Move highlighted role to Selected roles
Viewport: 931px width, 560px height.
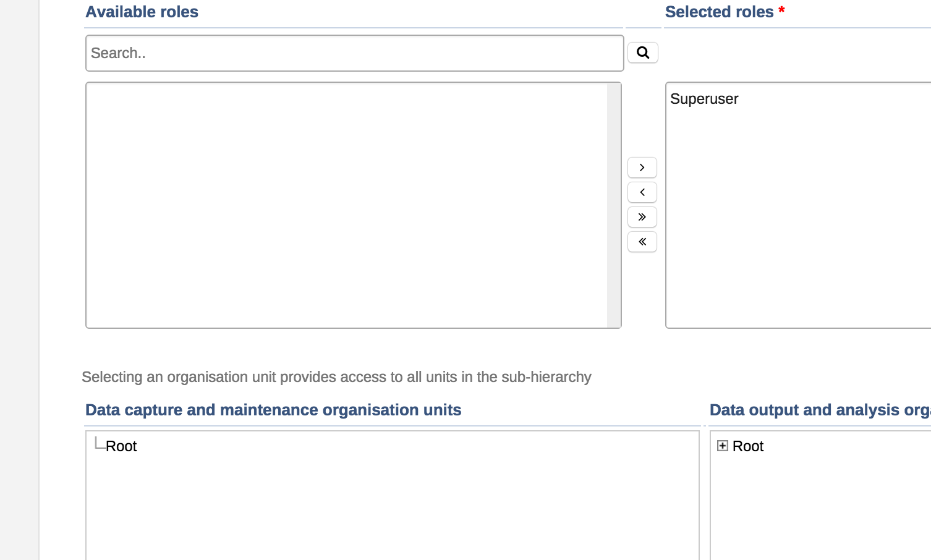click(x=642, y=168)
